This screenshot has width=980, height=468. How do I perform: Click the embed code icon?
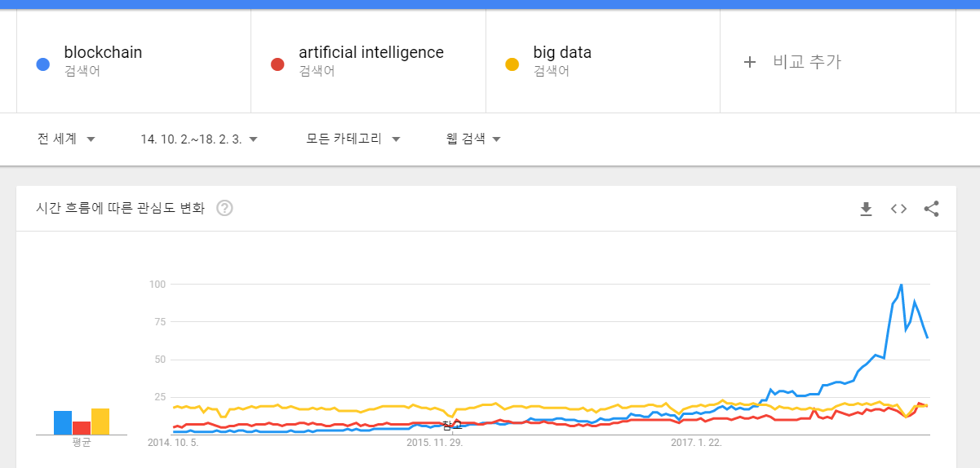[x=898, y=209]
